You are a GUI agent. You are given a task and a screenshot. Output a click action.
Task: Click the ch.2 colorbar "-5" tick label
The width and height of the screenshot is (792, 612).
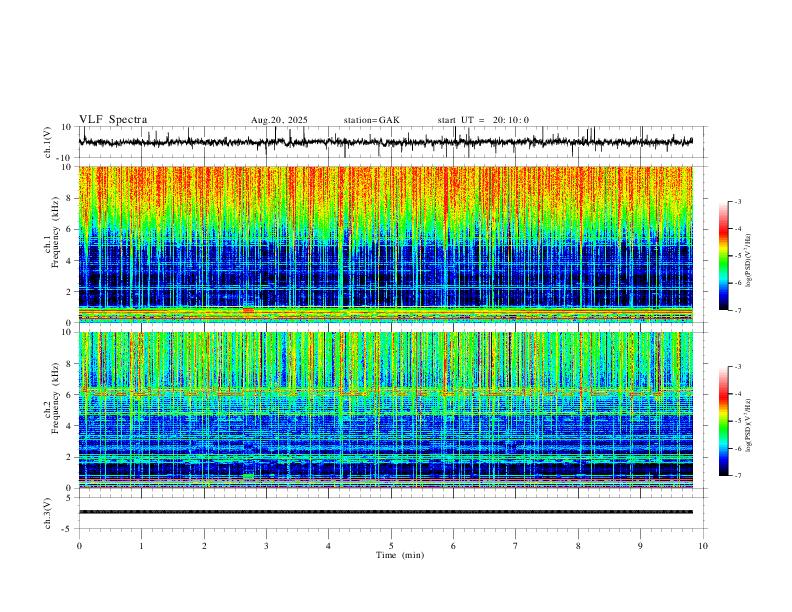click(x=738, y=421)
